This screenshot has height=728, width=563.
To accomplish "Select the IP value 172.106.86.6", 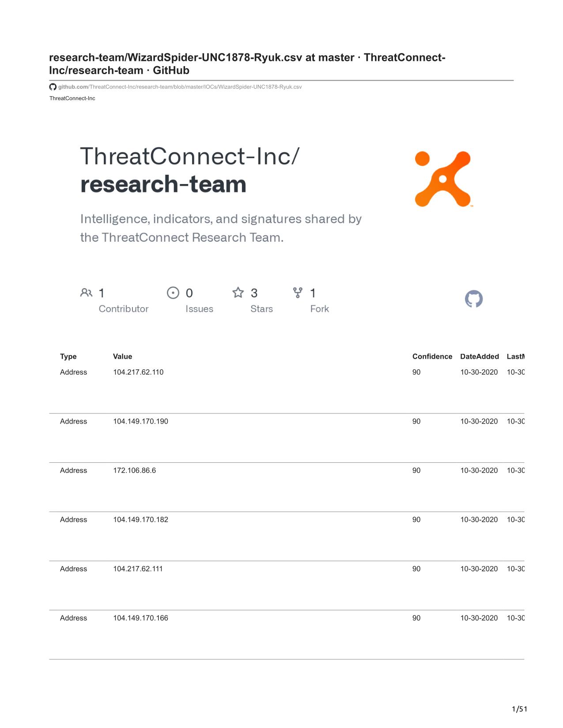I will tap(134, 471).
